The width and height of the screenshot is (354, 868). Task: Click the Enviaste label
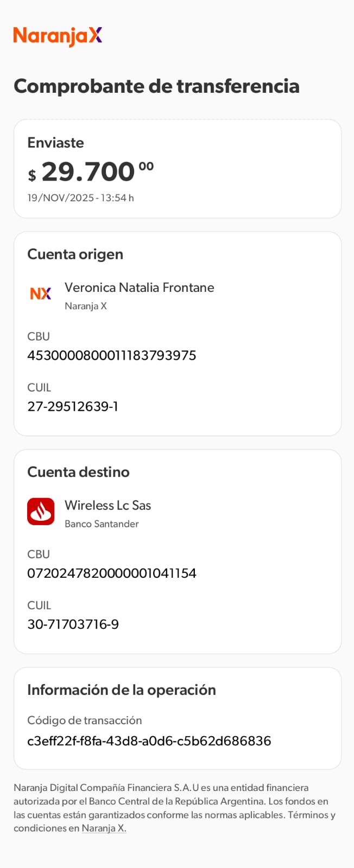pos(55,143)
